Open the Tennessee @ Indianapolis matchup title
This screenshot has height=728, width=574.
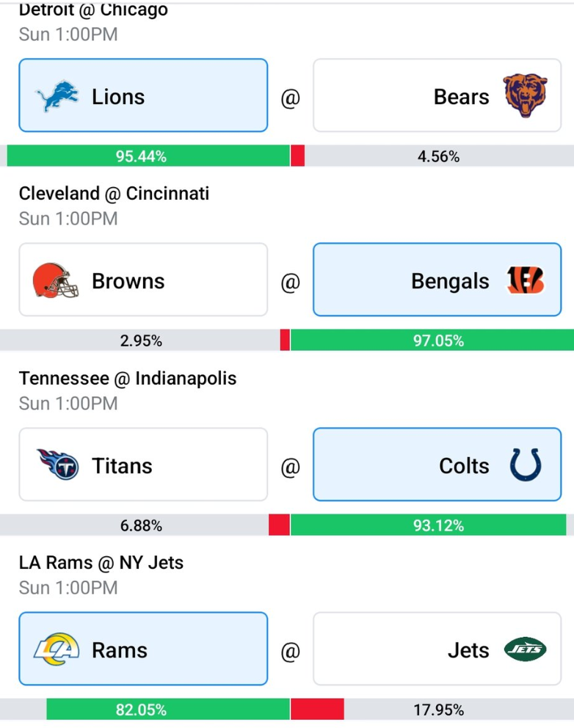pos(128,378)
